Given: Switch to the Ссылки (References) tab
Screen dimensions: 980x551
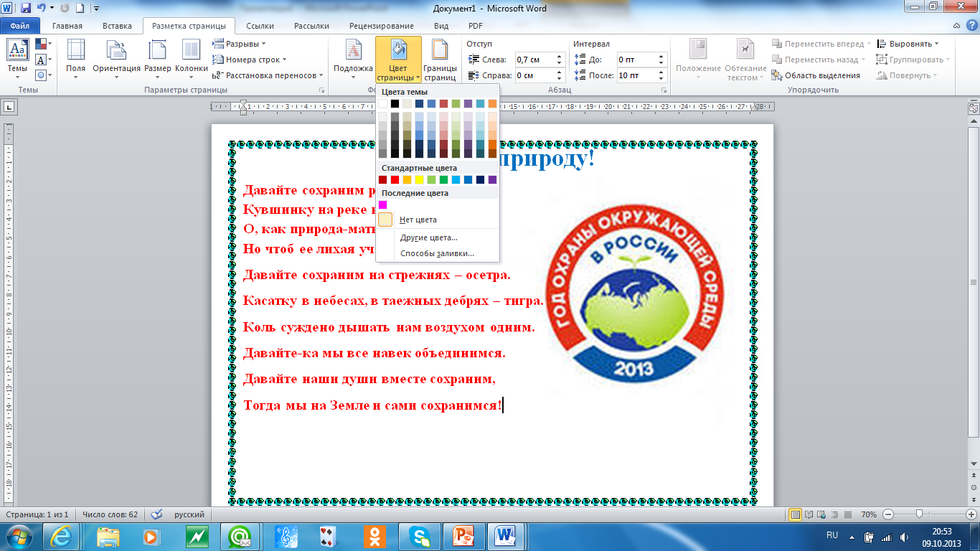Looking at the screenshot, I should [260, 26].
